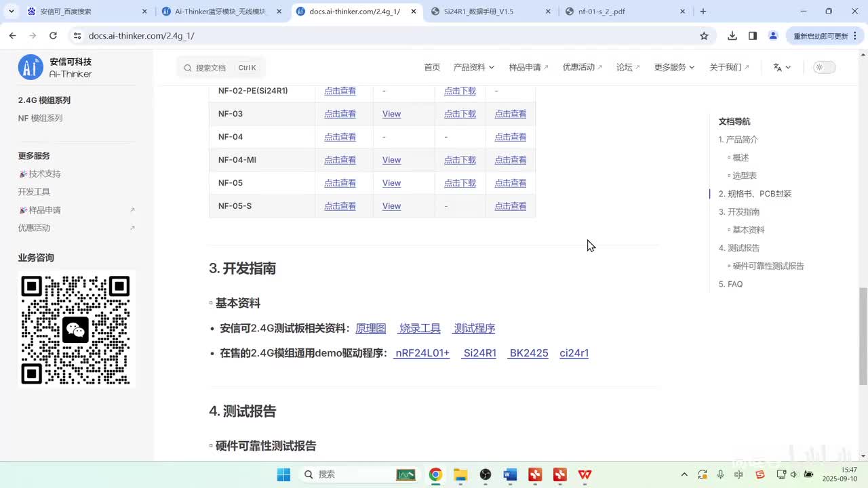Reload the page with the refresh icon
The height and width of the screenshot is (488, 868).
point(53,36)
